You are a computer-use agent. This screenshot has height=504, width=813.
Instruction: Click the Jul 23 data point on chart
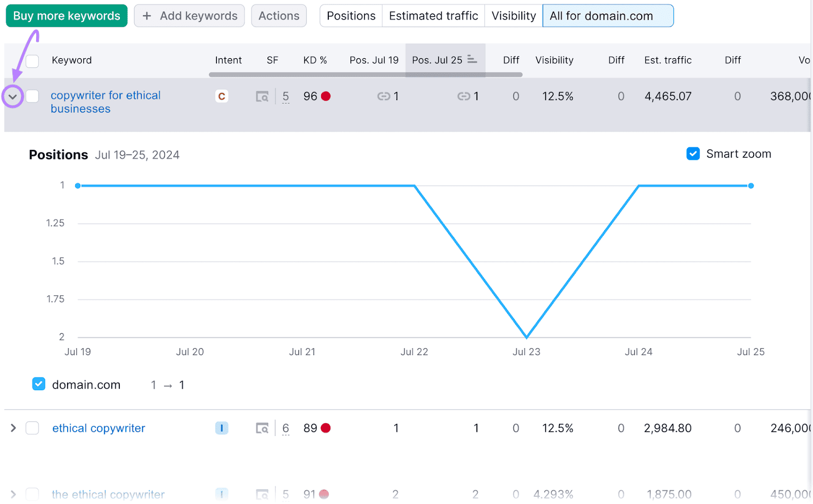[526, 337]
